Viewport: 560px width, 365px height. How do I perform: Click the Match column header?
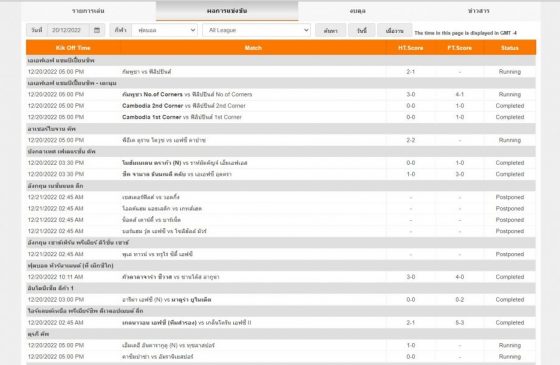(253, 48)
